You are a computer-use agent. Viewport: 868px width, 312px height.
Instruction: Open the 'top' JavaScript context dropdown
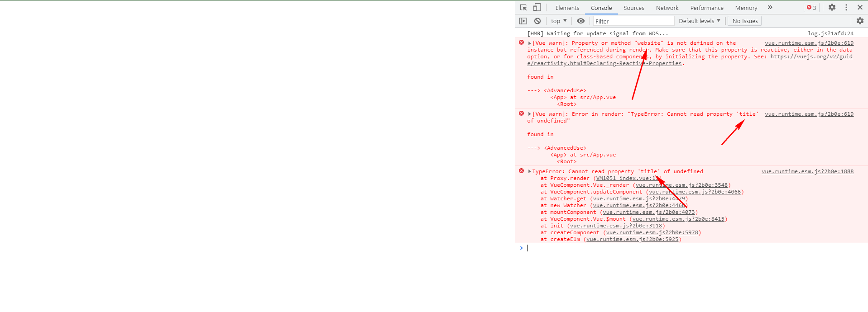tap(559, 21)
